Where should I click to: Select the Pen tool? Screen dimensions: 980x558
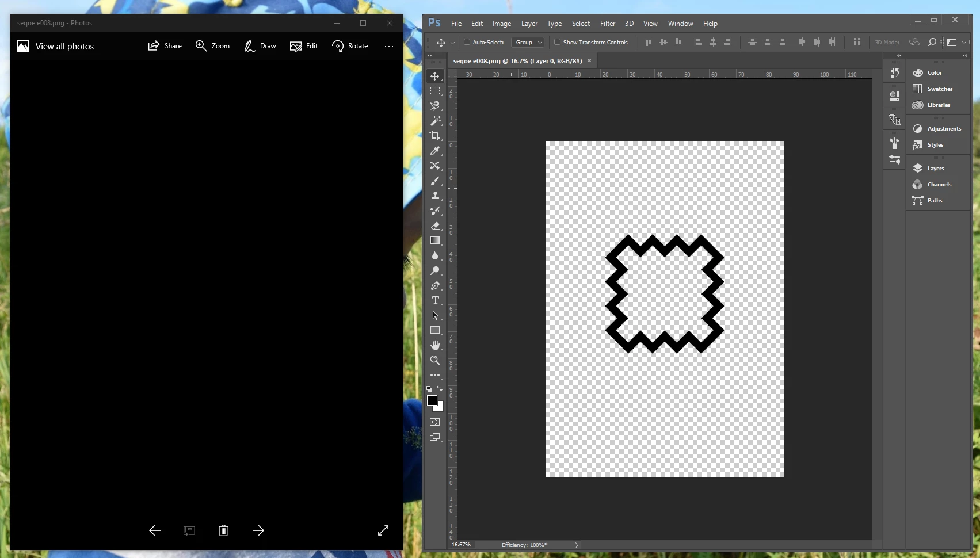435,285
